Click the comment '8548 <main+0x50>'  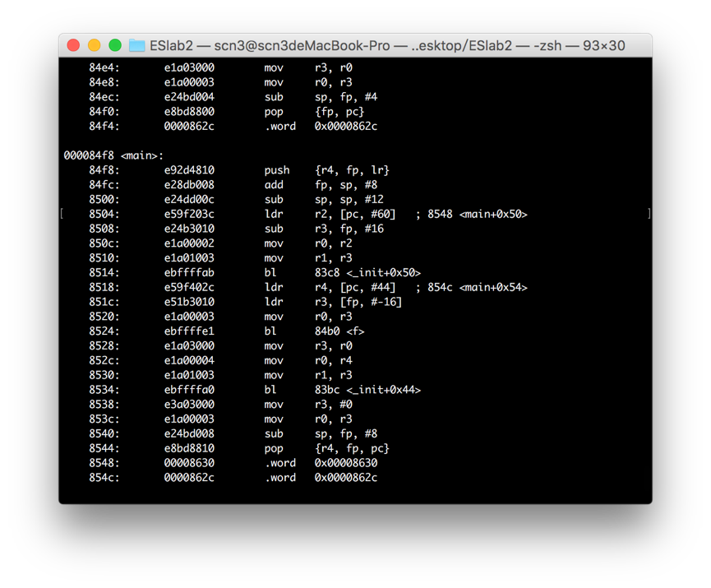[x=478, y=214]
